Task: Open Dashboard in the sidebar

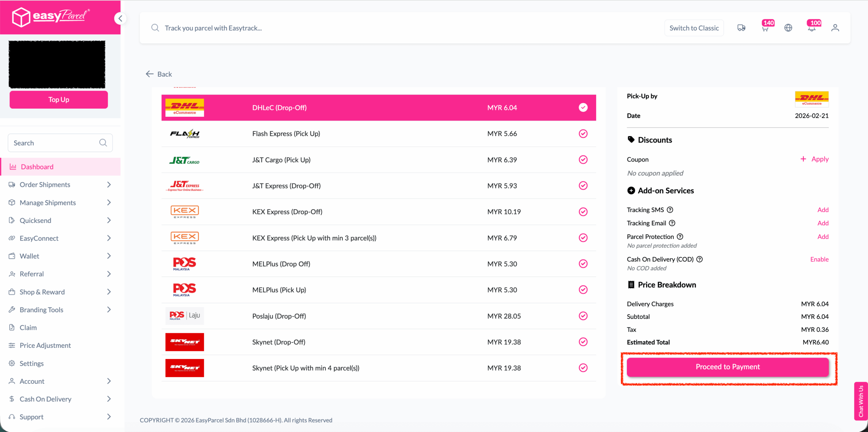Action: coord(37,167)
